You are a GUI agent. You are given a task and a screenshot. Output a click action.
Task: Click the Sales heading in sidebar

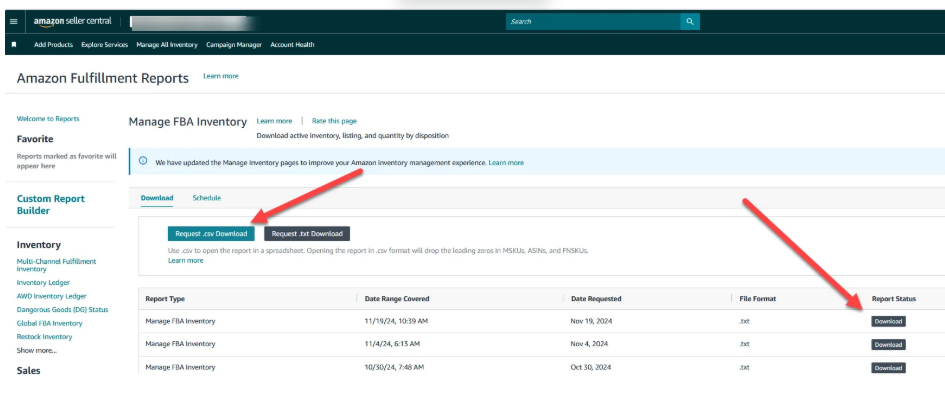[28, 370]
